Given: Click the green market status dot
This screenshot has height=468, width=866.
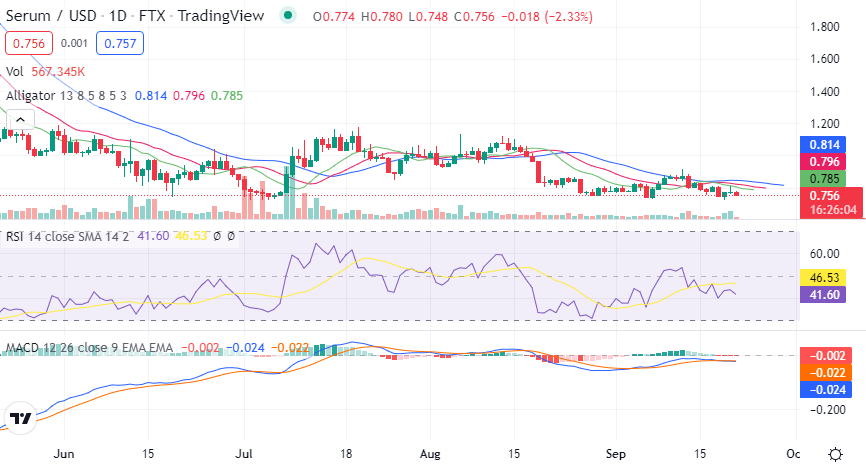Looking at the screenshot, I should tap(287, 15).
